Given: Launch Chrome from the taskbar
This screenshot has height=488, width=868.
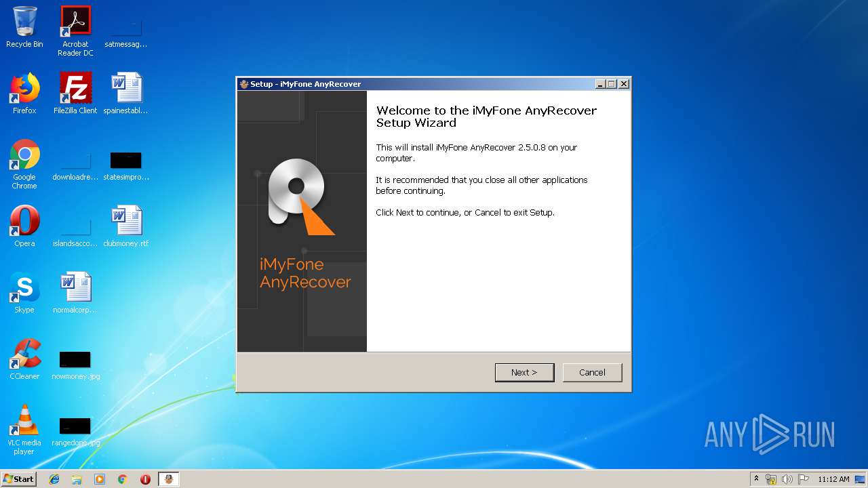Looking at the screenshot, I should pyautogui.click(x=122, y=479).
